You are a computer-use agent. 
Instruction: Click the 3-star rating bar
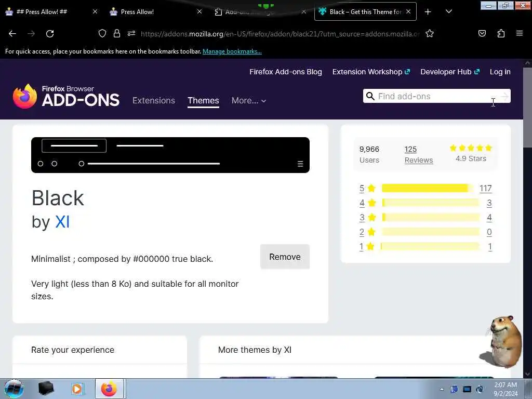(x=431, y=218)
